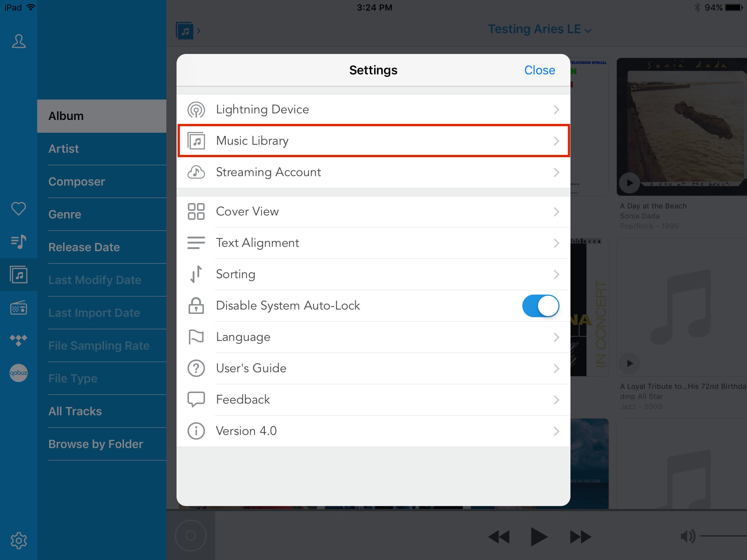Open the User's Guide section
This screenshot has height=560, width=747.
[373, 367]
